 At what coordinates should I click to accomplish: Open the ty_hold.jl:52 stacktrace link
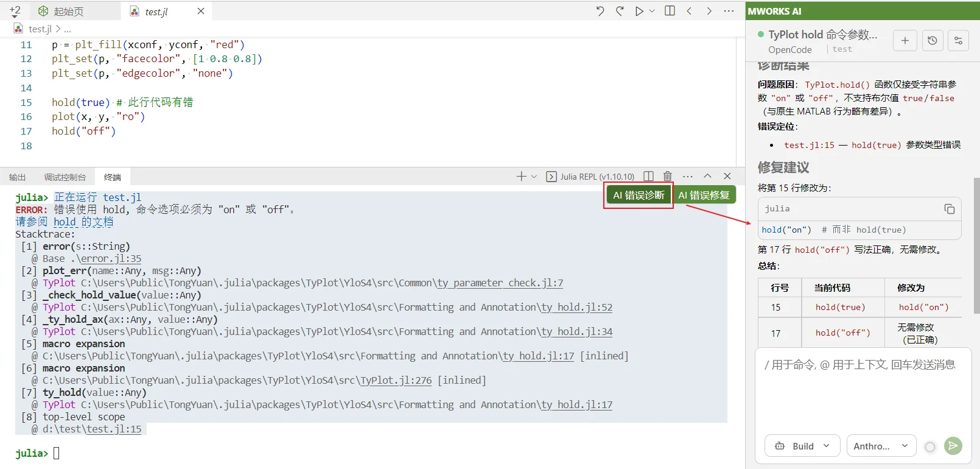[577, 307]
